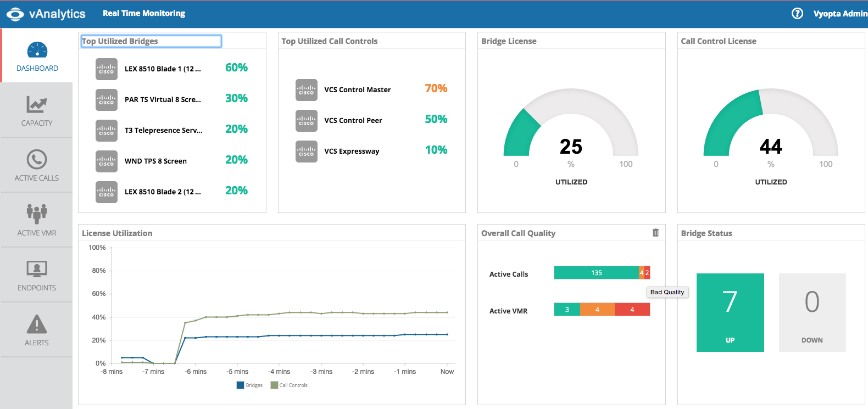This screenshot has width=868, height=409.
Task: Click Cisco icon for LEX 8510 Blade 2
Action: (x=107, y=192)
